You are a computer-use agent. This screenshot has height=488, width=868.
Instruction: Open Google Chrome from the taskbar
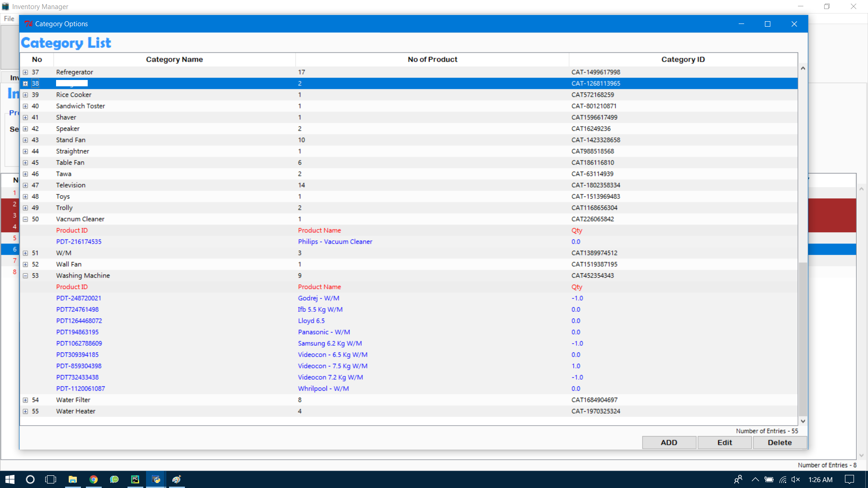point(94,479)
